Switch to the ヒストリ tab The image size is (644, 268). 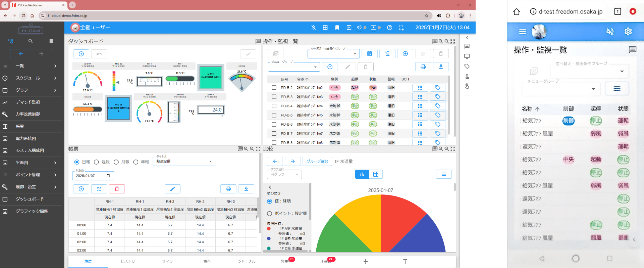click(x=128, y=261)
